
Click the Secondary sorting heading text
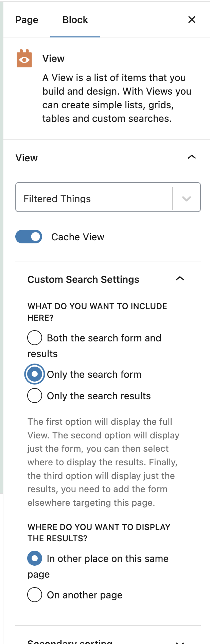[x=70, y=641]
